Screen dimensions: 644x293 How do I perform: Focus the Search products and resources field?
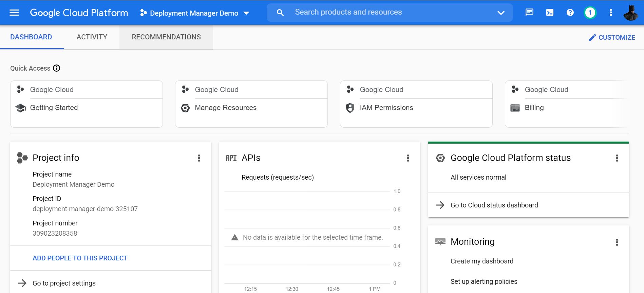point(390,13)
